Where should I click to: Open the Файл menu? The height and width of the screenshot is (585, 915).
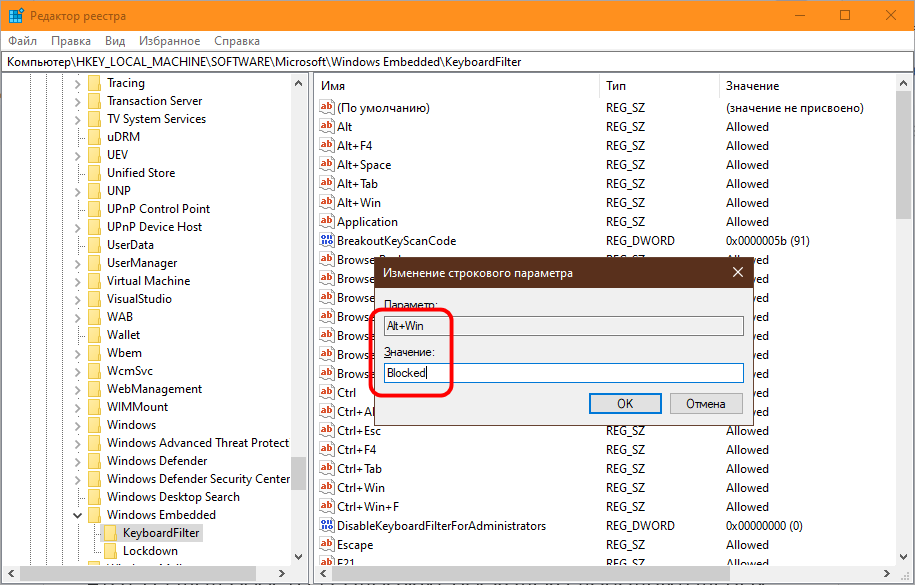coord(22,41)
